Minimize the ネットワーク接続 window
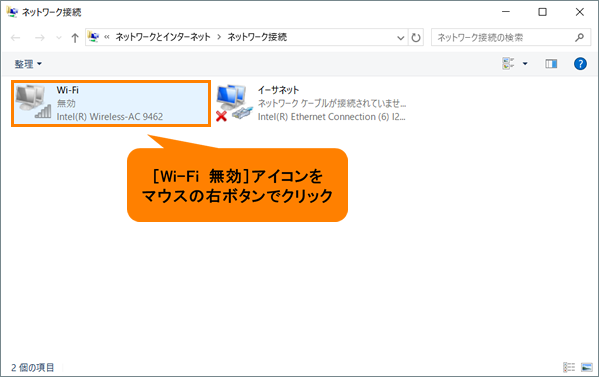The height and width of the screenshot is (377, 599). click(506, 12)
